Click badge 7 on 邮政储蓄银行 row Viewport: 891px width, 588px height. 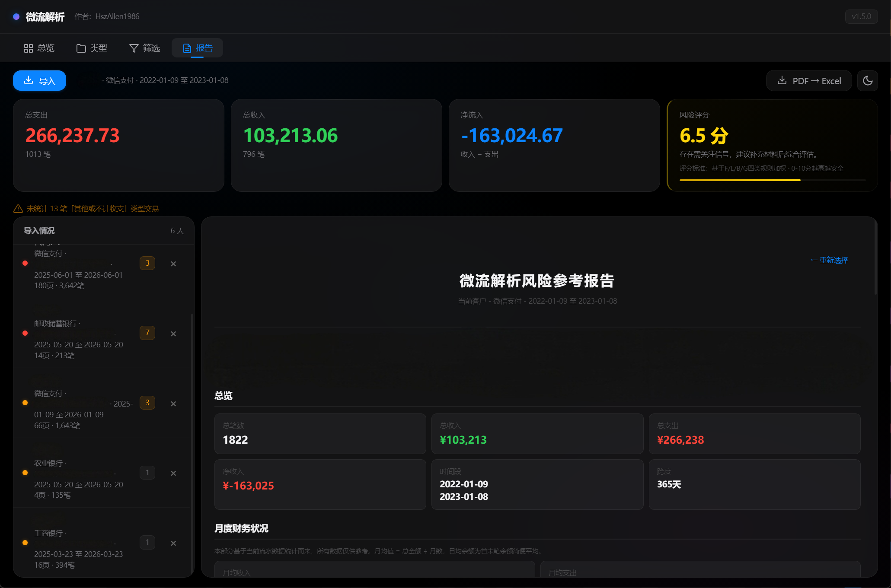coord(147,333)
